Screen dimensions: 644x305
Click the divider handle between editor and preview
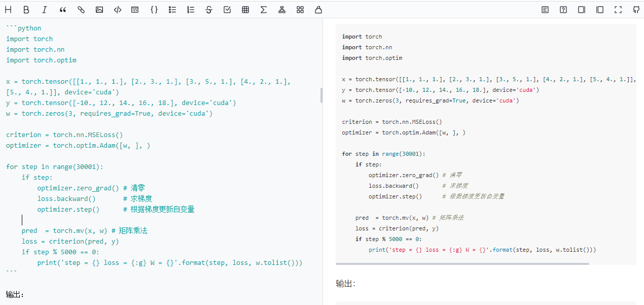[321, 95]
